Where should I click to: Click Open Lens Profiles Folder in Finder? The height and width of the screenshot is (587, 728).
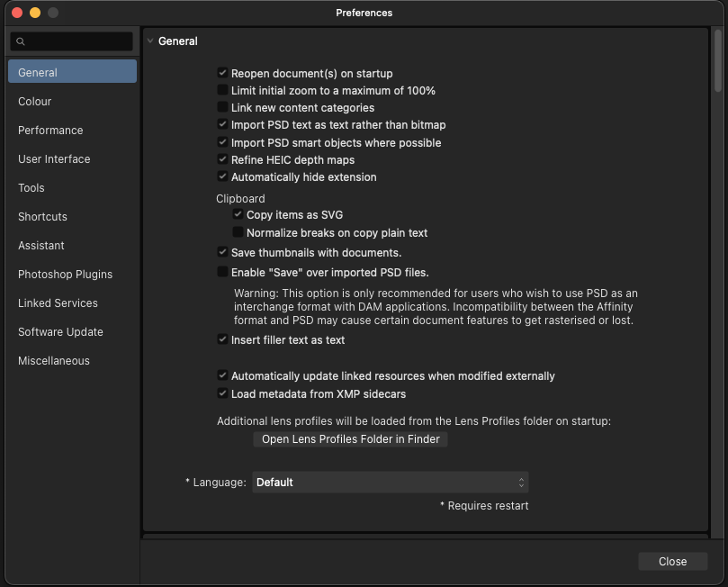tap(351, 438)
